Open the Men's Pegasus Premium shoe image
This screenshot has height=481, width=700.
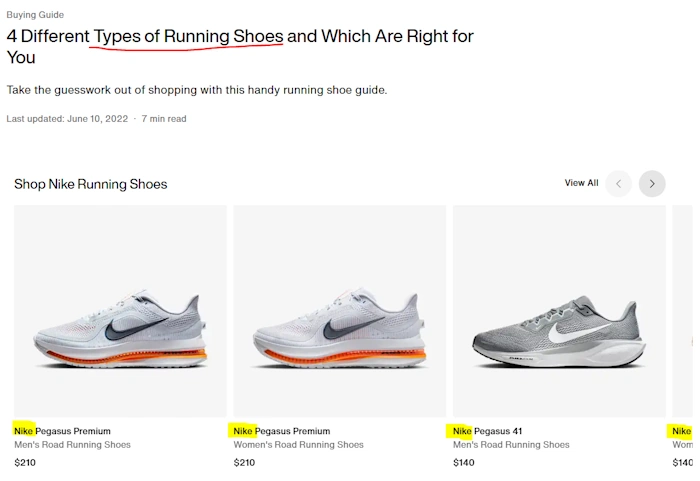pos(120,311)
